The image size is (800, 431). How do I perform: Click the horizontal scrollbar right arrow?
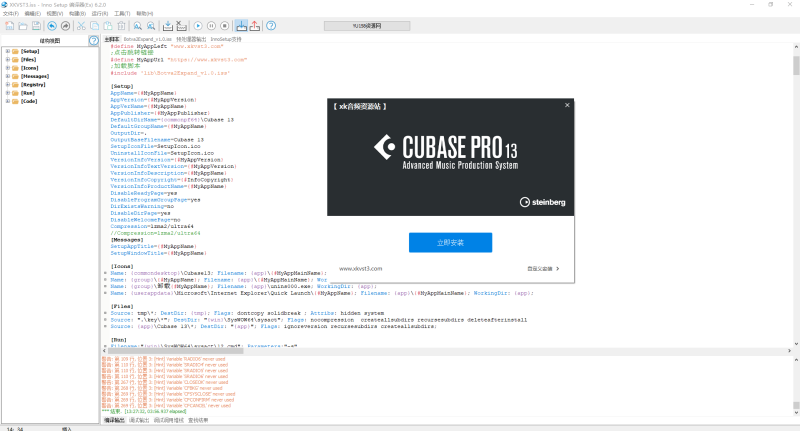(x=789, y=351)
